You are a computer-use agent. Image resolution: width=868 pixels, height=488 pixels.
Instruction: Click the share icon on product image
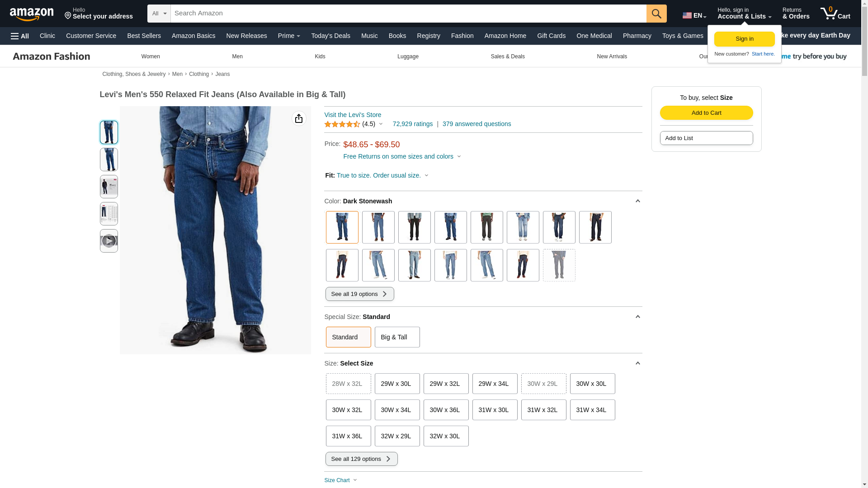298,118
